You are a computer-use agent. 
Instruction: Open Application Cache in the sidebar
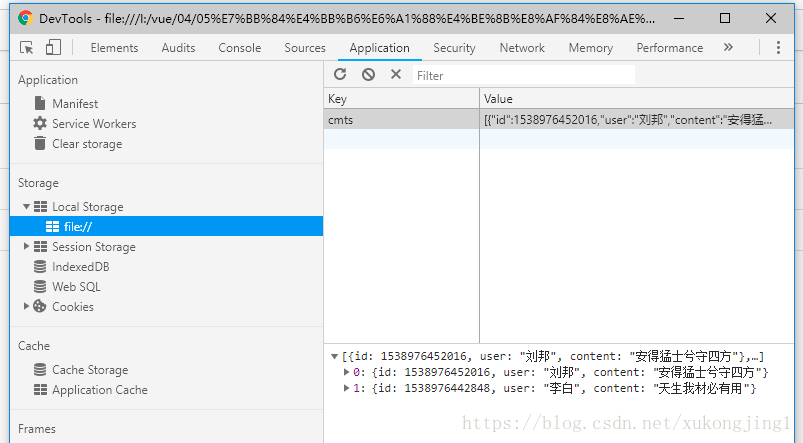click(x=100, y=390)
